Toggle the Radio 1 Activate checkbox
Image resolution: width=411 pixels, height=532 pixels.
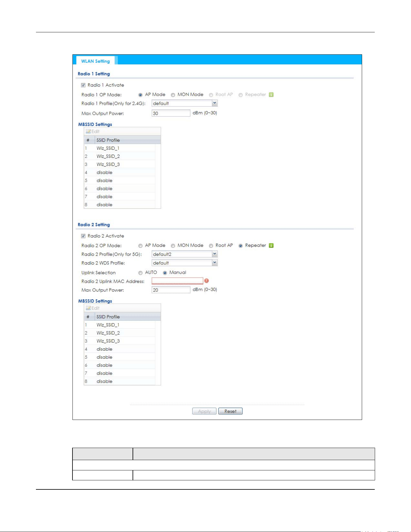(x=83, y=85)
